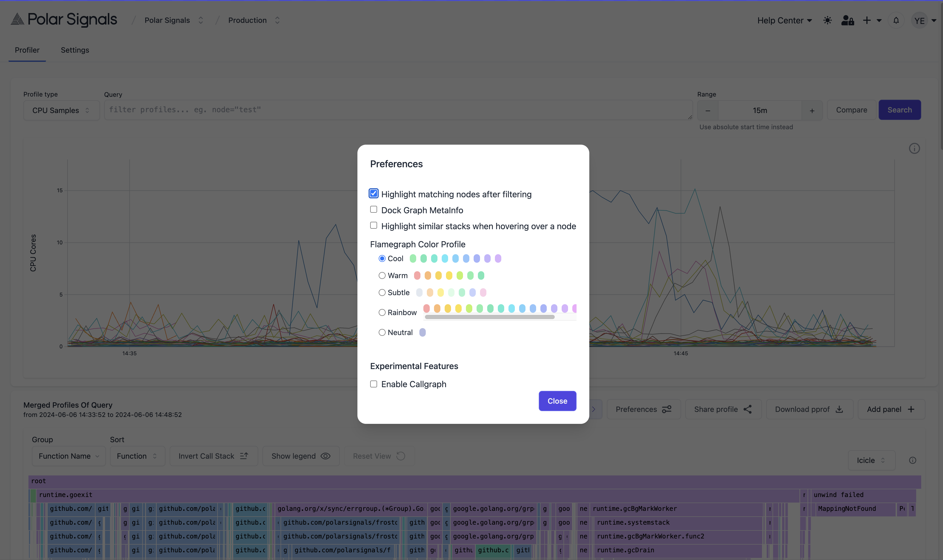This screenshot has width=943, height=560.
Task: Open notifications via the bell icon
Action: (896, 20)
